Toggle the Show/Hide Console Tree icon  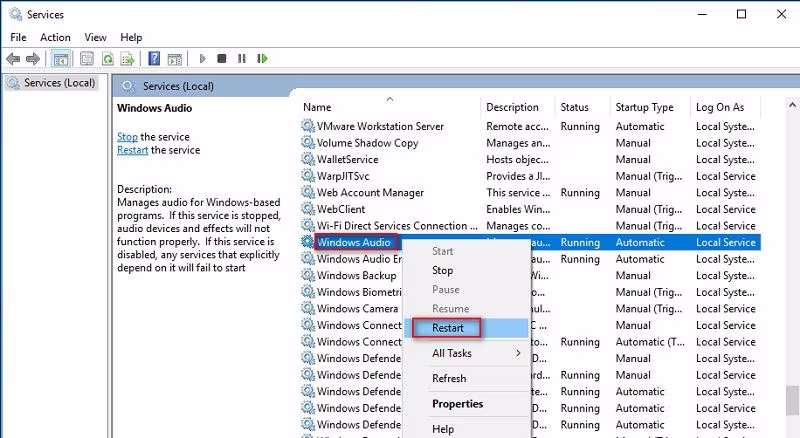coord(61,59)
